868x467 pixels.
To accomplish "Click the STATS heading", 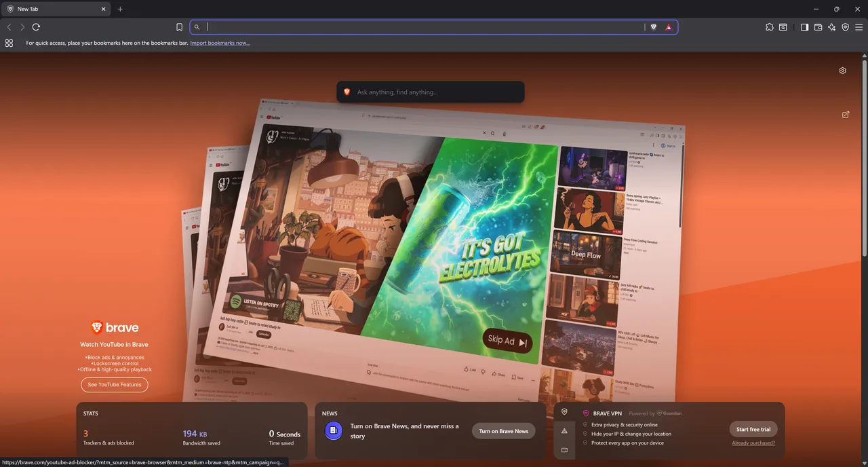I will point(91,413).
